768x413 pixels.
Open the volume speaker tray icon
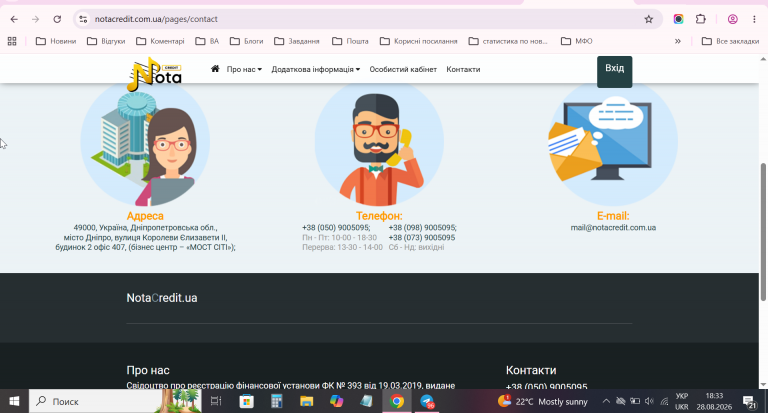649,401
